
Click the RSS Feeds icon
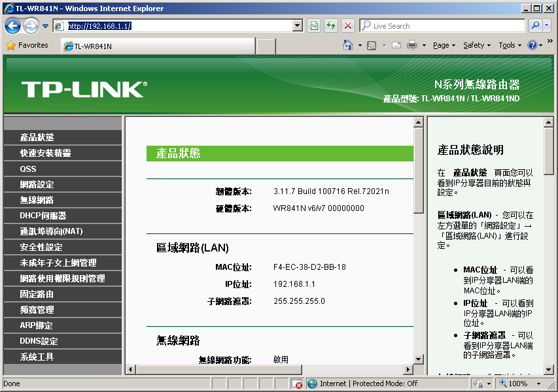[x=372, y=46]
